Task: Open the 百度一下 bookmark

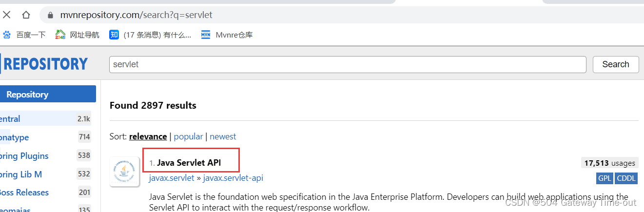Action: 24,35
